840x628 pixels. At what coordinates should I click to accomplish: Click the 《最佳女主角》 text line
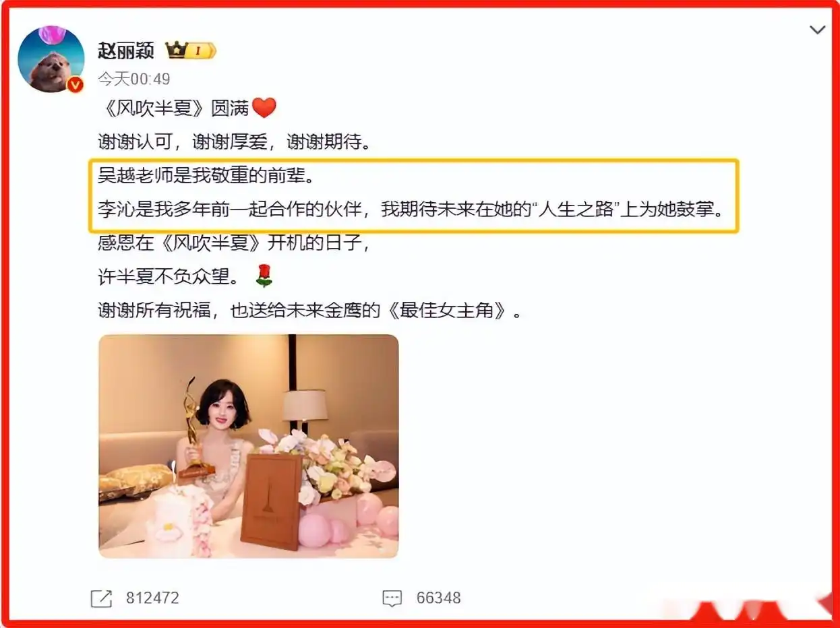point(310,311)
